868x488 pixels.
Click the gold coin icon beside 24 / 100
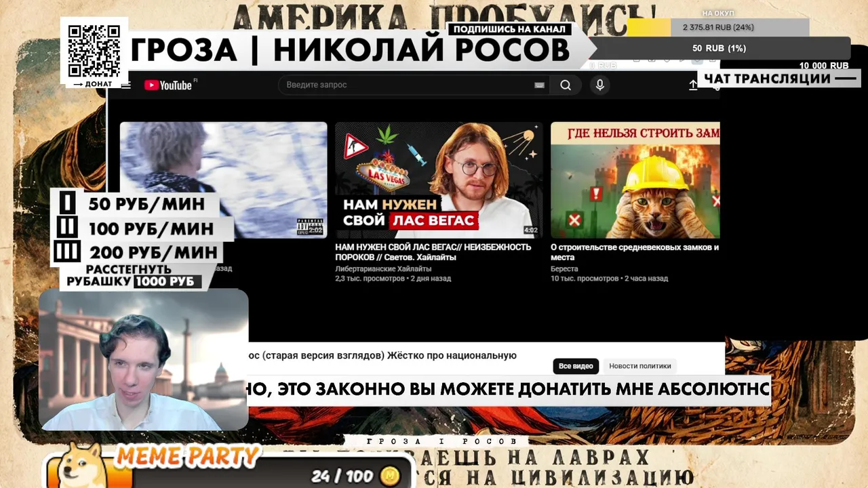(x=390, y=476)
